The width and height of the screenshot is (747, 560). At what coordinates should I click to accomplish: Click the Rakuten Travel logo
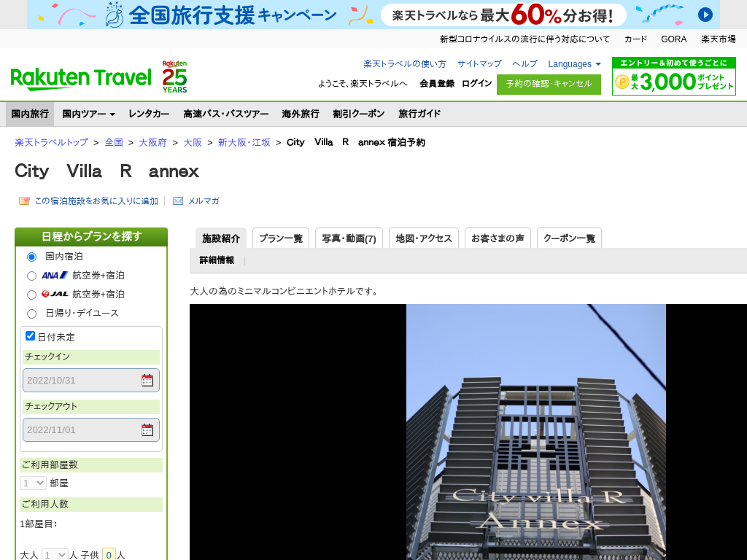(x=81, y=79)
